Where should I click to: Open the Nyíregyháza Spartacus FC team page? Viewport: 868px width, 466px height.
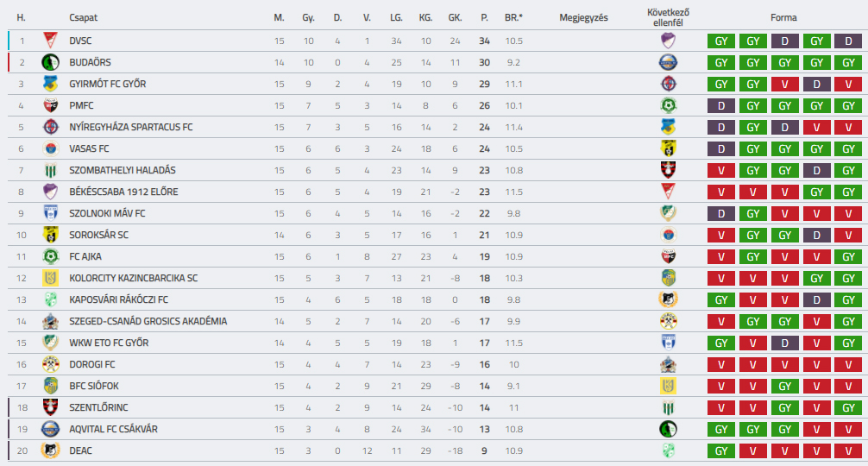[x=130, y=127]
